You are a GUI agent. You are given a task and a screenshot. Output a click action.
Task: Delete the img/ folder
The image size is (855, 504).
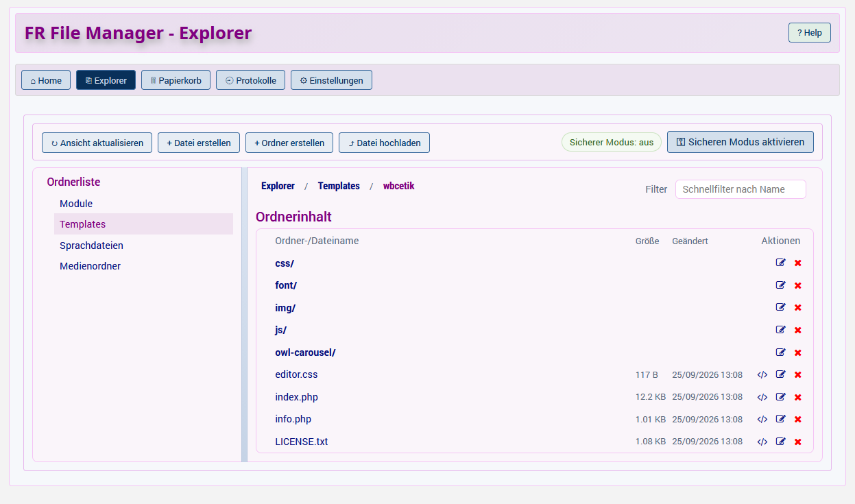[x=797, y=308]
